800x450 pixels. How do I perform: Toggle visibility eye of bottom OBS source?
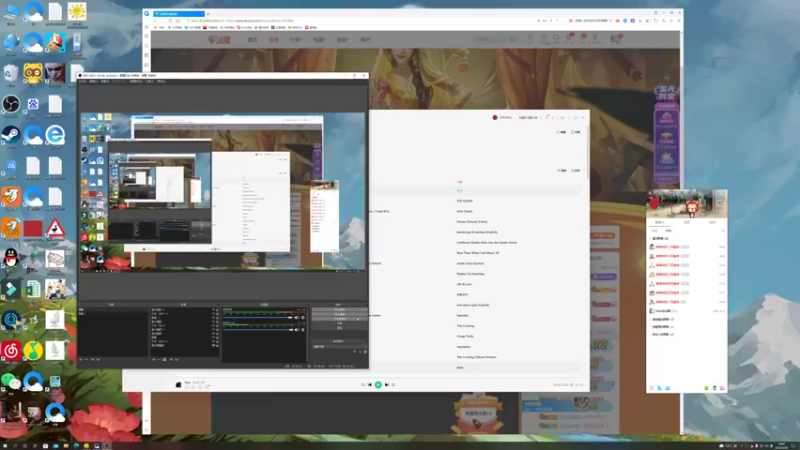click(x=213, y=345)
